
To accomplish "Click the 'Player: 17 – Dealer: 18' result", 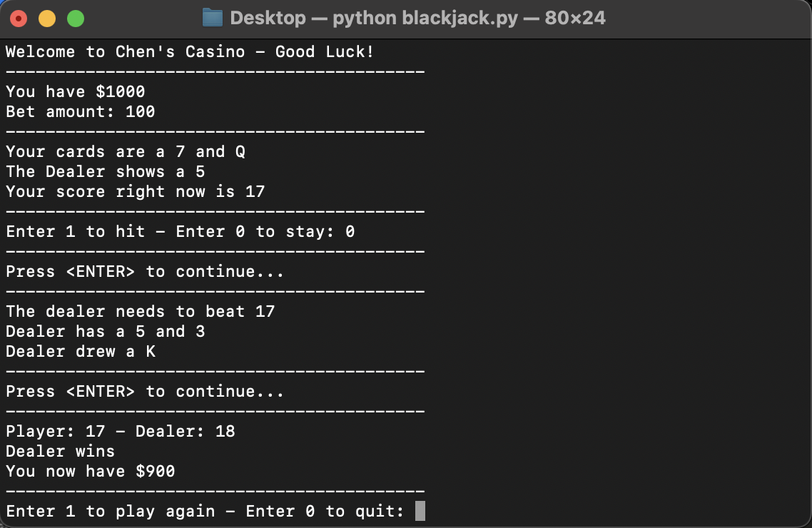I will 121,432.
